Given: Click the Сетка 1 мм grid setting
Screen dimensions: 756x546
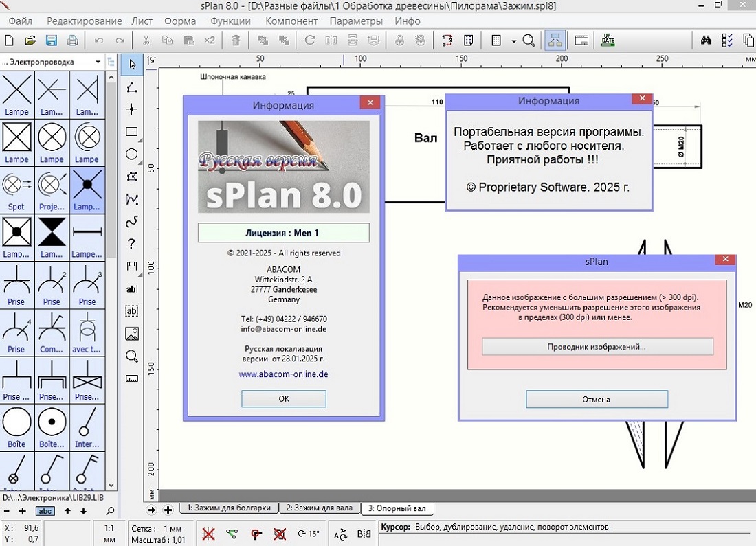Looking at the screenshot, I should [x=157, y=529].
